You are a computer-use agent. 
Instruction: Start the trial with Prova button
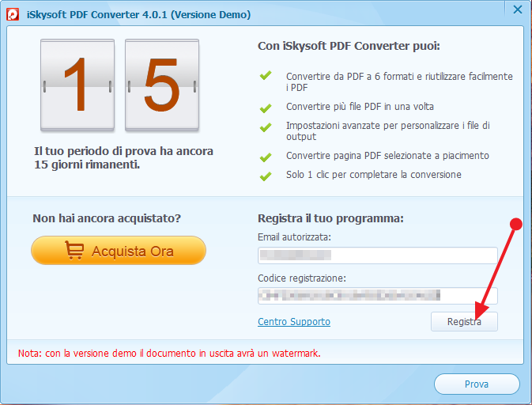[x=477, y=384]
